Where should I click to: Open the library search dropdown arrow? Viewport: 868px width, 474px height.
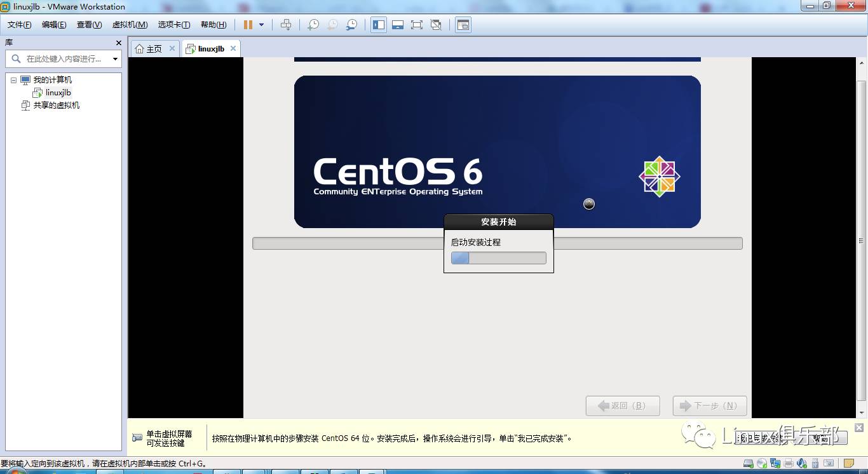pos(115,59)
